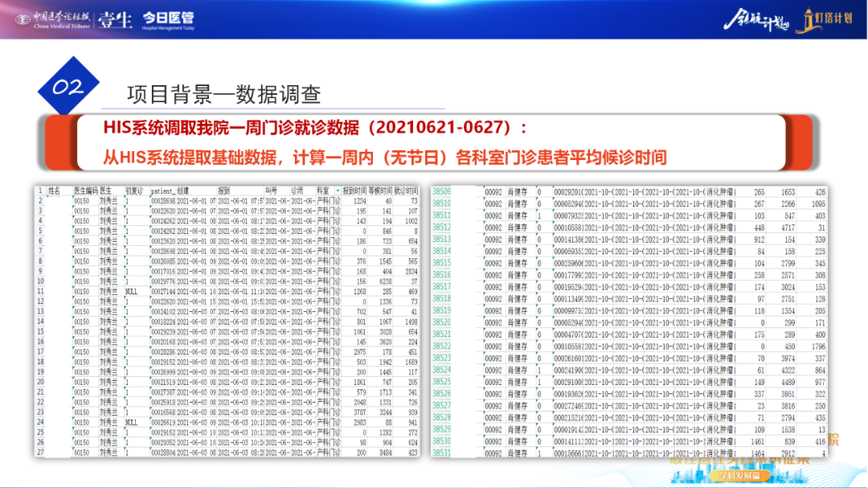Click the 今日医管 logo
Screen dimensions: 868x488
168,20
